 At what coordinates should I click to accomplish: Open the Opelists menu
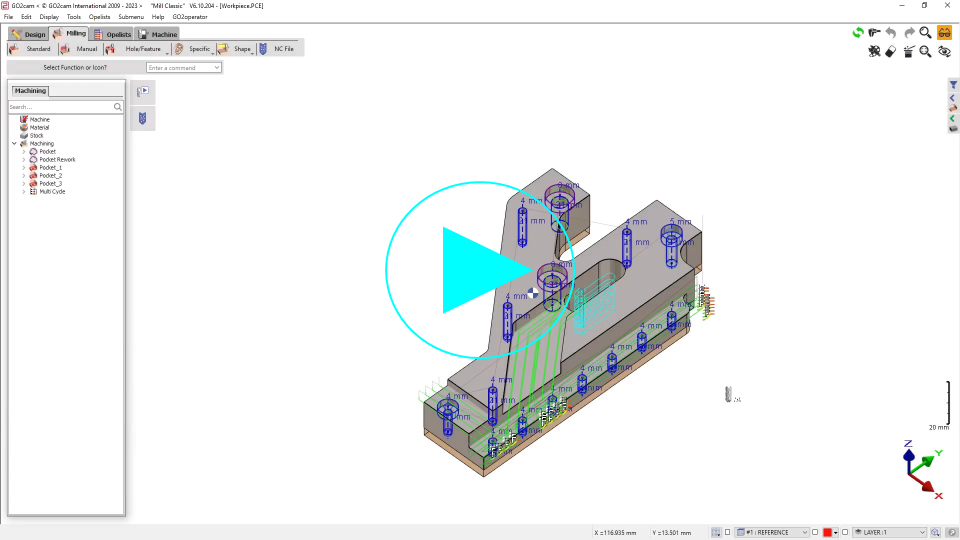tap(100, 17)
